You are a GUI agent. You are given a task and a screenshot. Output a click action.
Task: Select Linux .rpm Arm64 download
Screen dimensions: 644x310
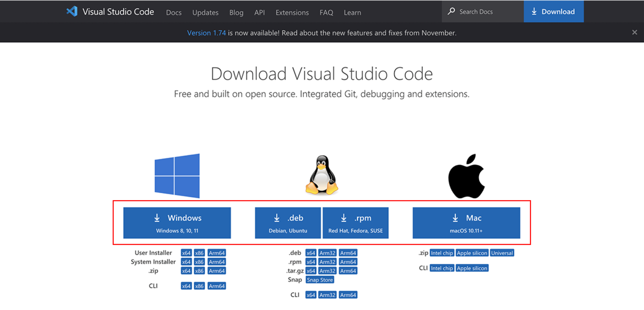pyautogui.click(x=348, y=262)
